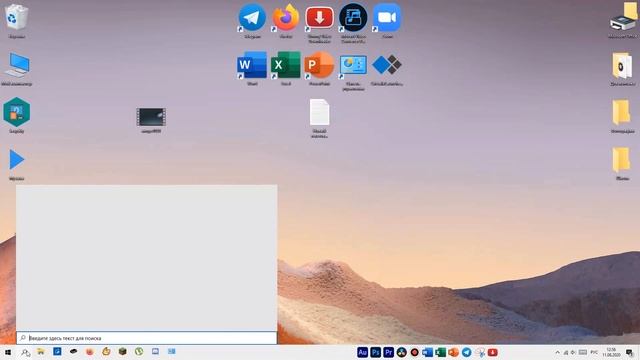Screen dimensions: 640x360
Task: Open the Minecraft block icon in taskbar
Action: (122, 351)
